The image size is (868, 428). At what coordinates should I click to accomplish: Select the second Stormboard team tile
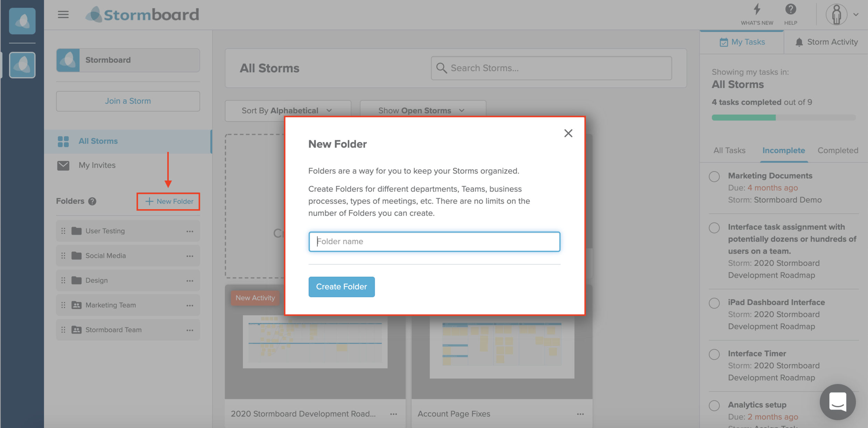pos(22,65)
